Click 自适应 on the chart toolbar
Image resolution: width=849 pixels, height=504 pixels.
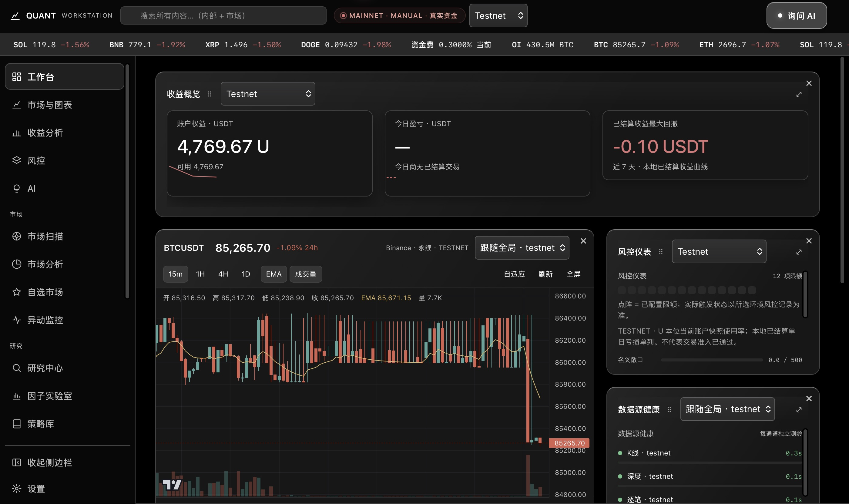tap(515, 274)
